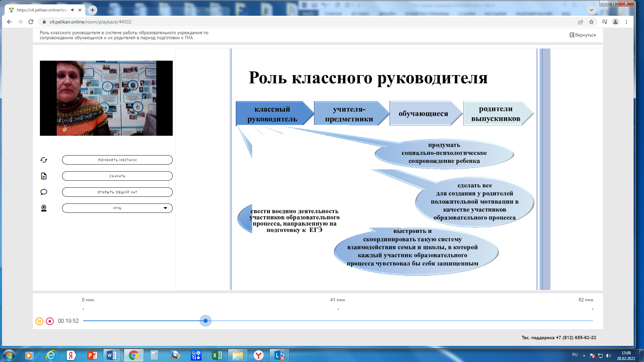Click the slide block родители выпускников
Image resolution: width=644 pixels, height=362 pixels.
click(498, 114)
